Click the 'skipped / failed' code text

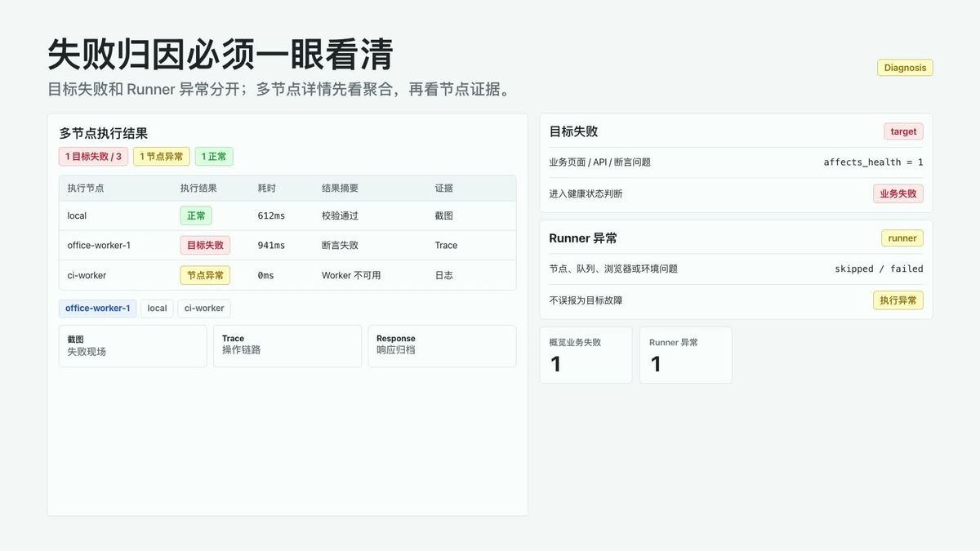pyautogui.click(x=879, y=269)
